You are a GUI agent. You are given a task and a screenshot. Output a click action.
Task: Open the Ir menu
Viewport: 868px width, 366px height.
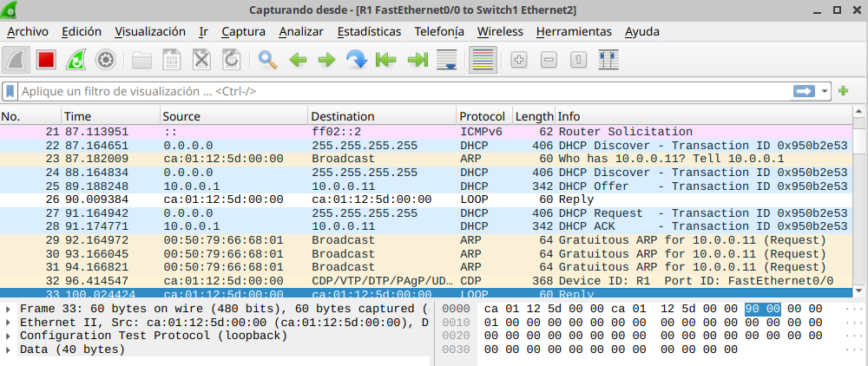pyautogui.click(x=203, y=31)
